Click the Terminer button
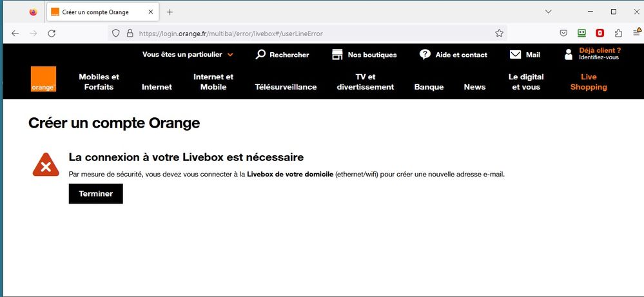644x297 pixels. coord(95,194)
